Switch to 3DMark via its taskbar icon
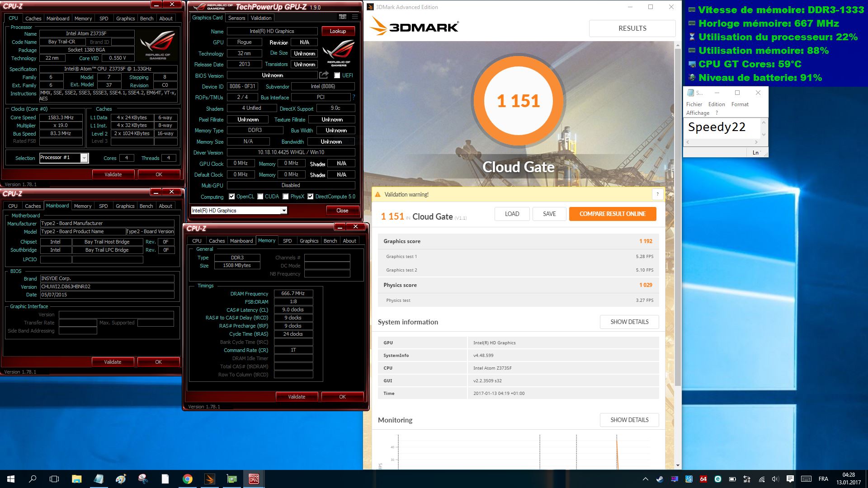 (x=209, y=479)
